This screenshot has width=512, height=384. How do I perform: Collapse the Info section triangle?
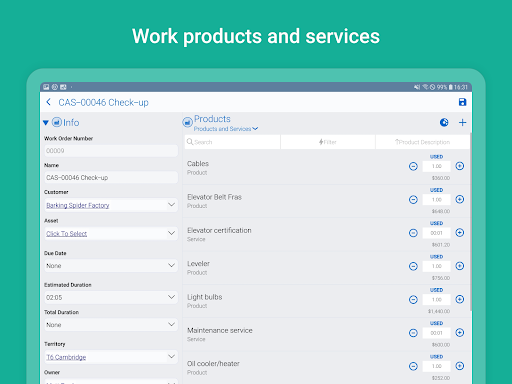click(x=46, y=123)
